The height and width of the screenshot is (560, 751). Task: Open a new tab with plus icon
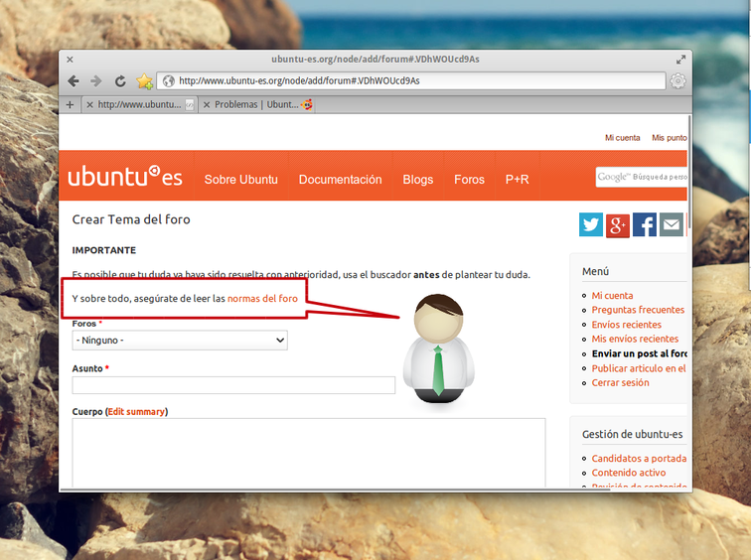[70, 104]
